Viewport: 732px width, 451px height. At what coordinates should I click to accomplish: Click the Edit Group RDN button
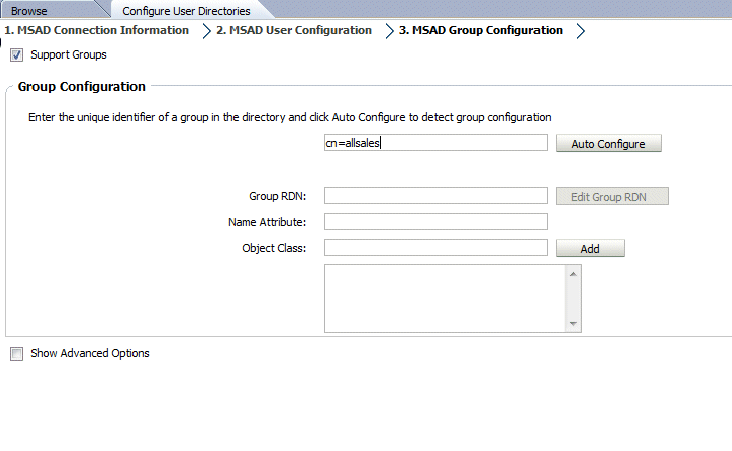pyautogui.click(x=611, y=196)
